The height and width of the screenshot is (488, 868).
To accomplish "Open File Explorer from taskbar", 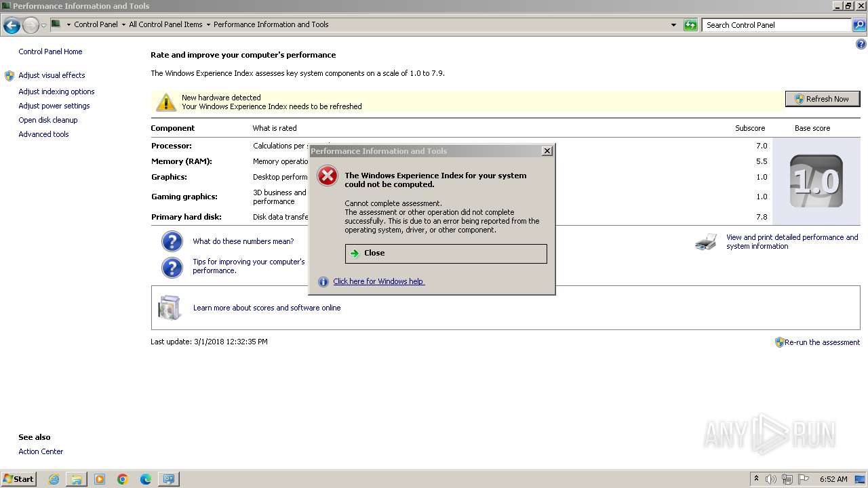I will (x=77, y=479).
